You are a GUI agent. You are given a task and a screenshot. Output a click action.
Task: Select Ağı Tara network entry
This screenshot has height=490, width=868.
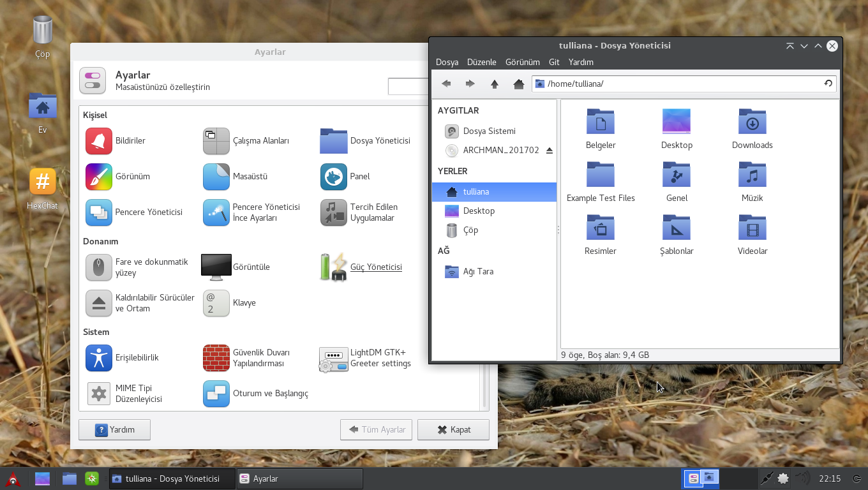point(494,272)
